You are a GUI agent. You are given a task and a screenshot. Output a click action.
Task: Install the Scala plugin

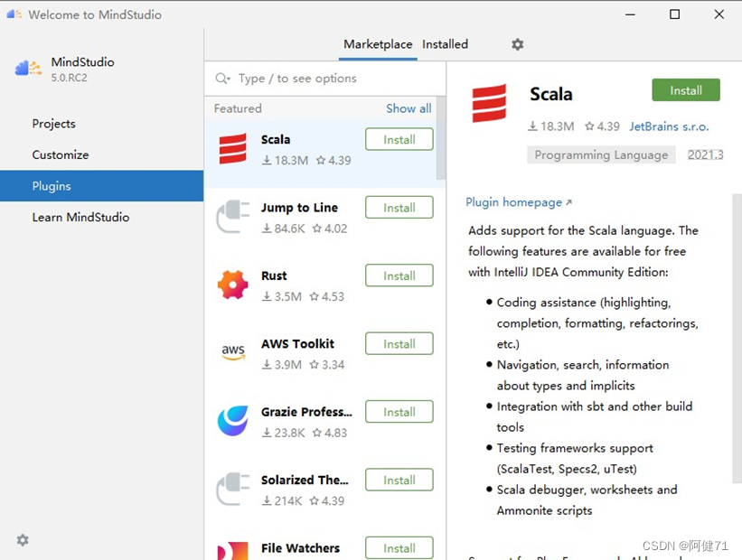coord(685,90)
